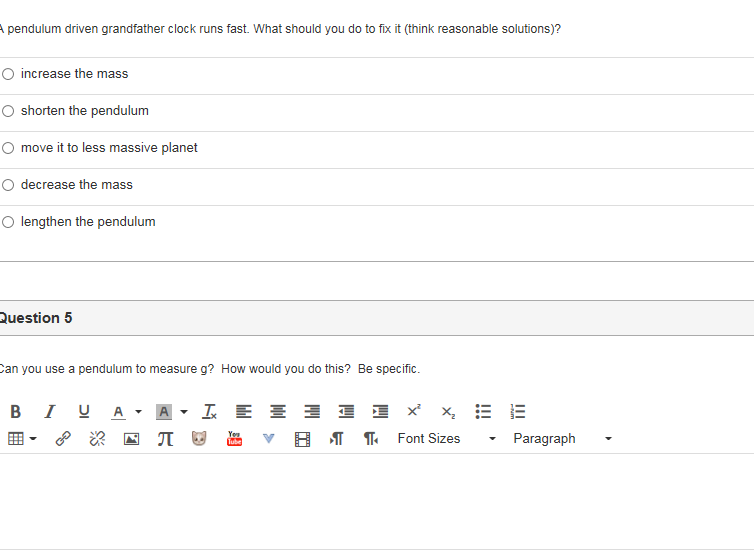Toggle underline formatting in editor
Image resolution: width=754 pixels, height=555 pixels.
pyautogui.click(x=84, y=412)
